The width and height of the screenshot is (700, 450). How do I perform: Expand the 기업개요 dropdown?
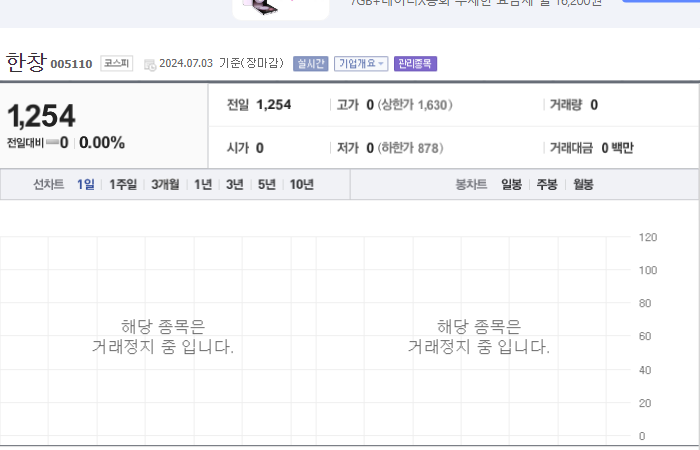(361, 64)
